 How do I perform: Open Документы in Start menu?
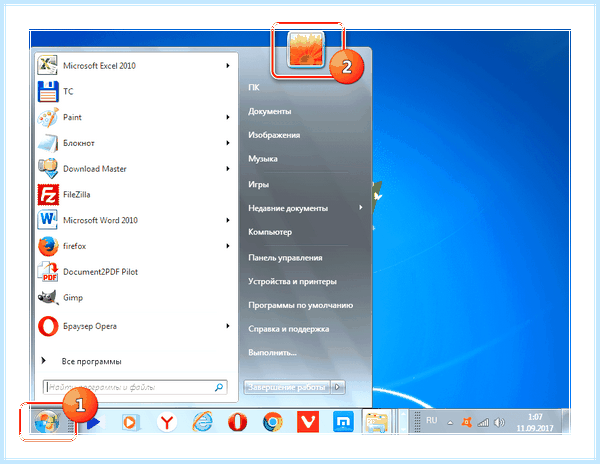pos(270,111)
